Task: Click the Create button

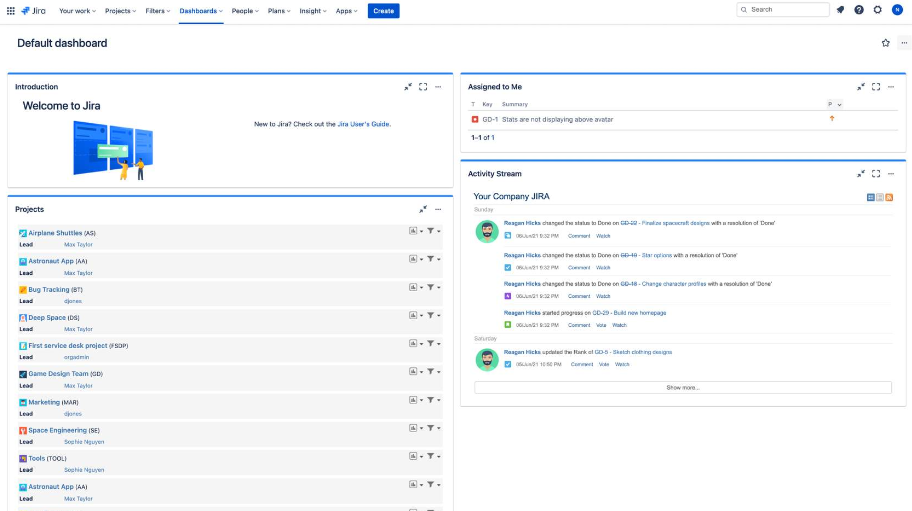Action: point(383,11)
